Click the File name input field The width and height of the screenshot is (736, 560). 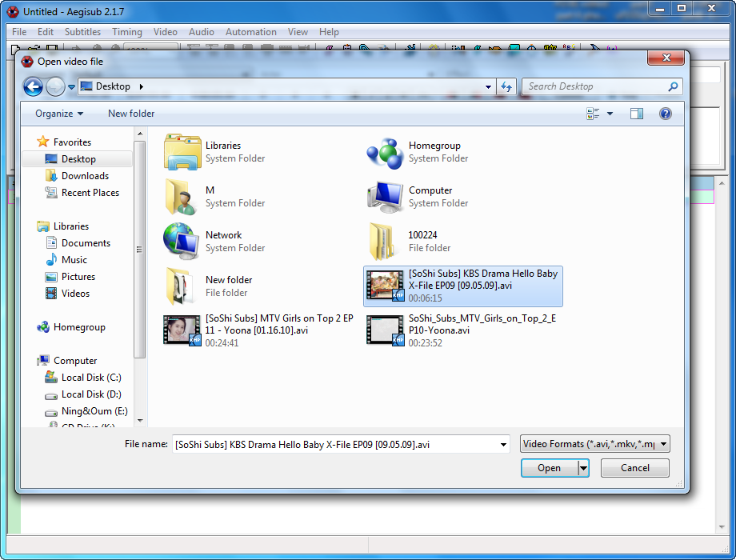[334, 444]
